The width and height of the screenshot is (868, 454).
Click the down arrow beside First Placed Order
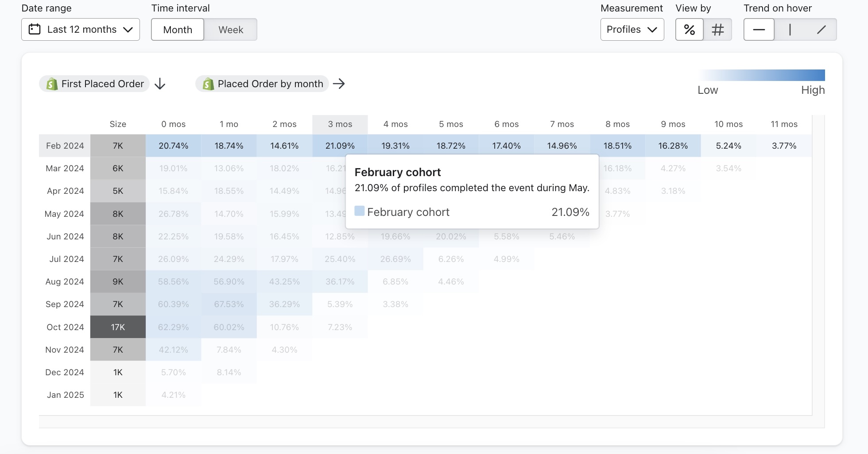click(160, 84)
